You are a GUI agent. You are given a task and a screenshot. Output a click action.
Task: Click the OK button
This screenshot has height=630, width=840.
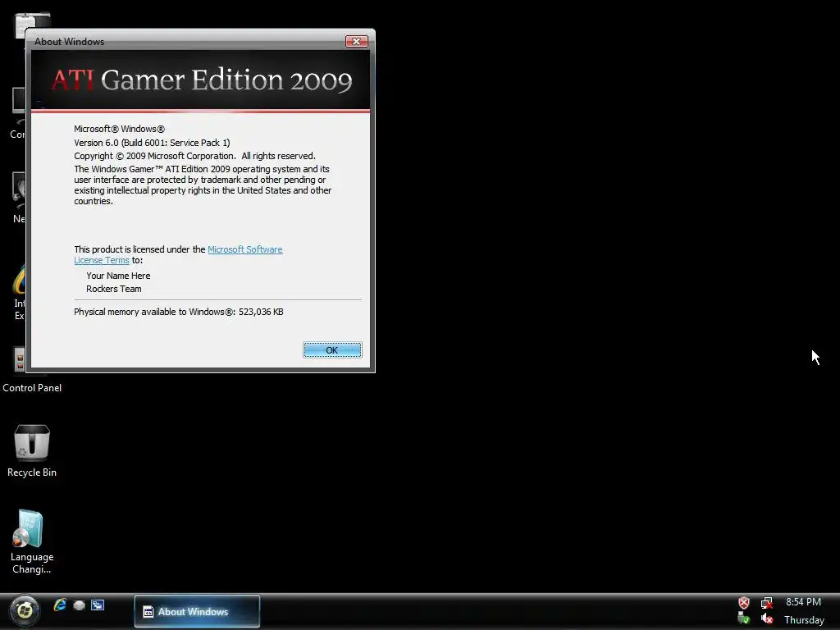[x=332, y=349]
